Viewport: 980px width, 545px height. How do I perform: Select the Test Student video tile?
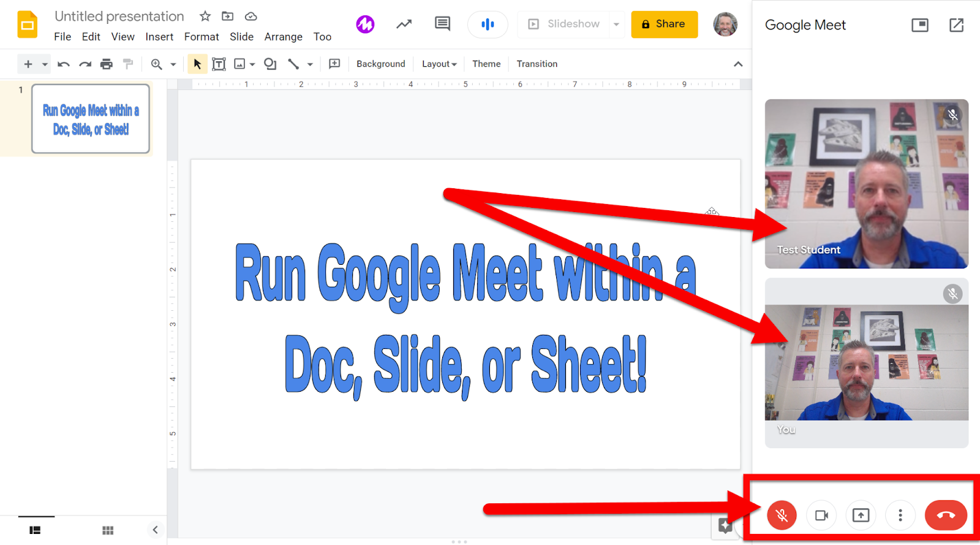867,184
